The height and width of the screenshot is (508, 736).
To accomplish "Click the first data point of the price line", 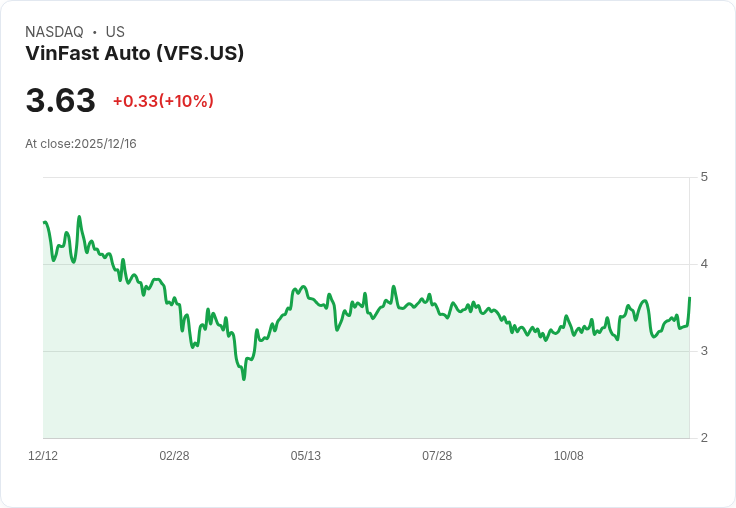I will click(x=44, y=222).
